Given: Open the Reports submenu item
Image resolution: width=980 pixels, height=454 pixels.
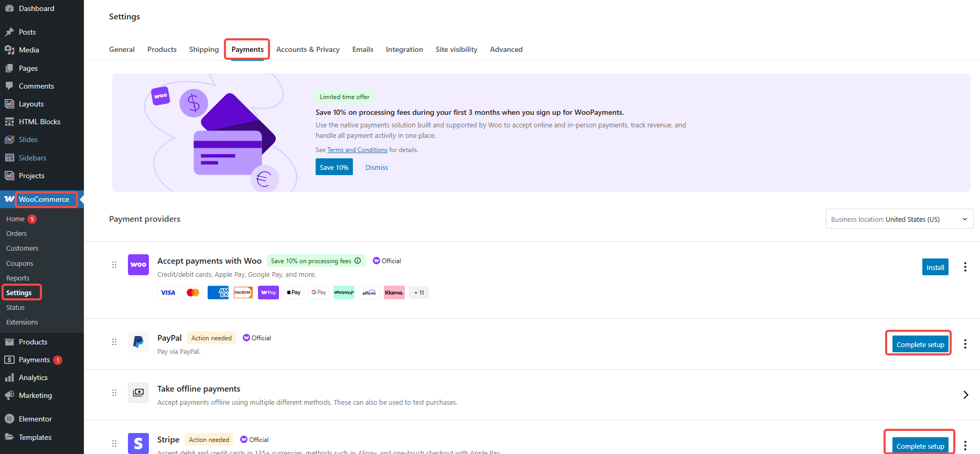Looking at the screenshot, I should (x=17, y=278).
